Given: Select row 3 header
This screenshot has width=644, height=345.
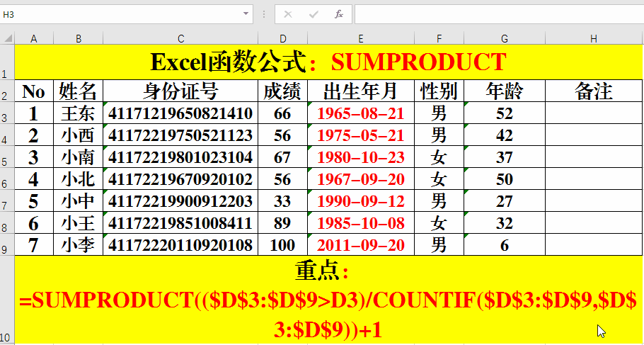Looking at the screenshot, I should [x=7, y=113].
